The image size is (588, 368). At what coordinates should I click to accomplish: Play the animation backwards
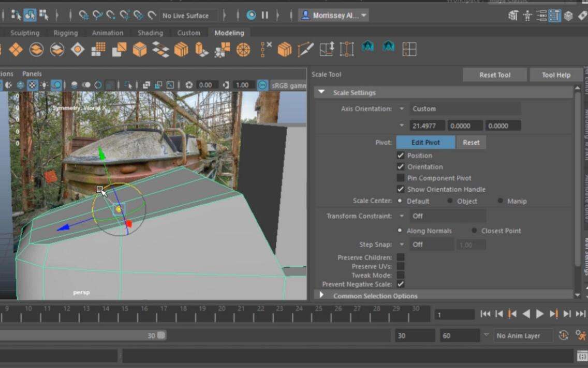pyautogui.click(x=526, y=314)
